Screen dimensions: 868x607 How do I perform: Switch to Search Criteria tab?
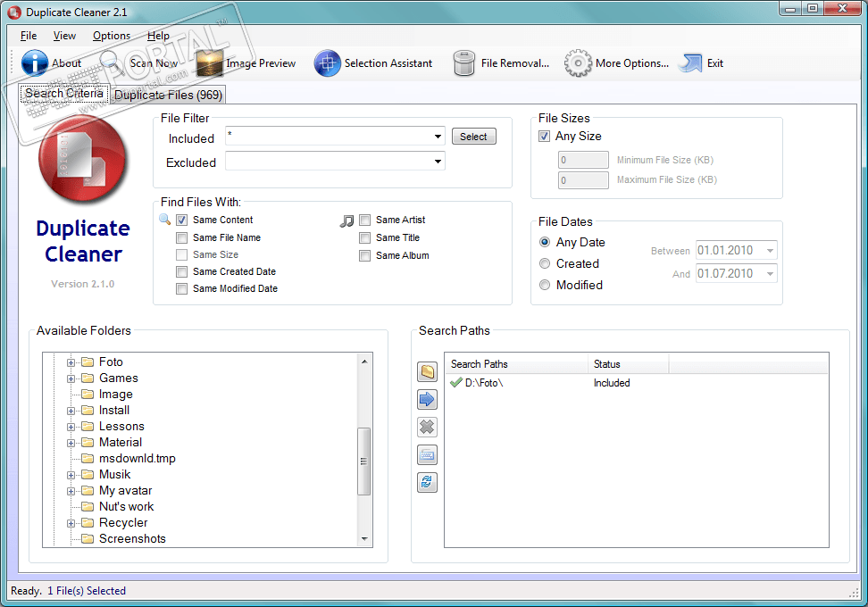click(x=64, y=93)
